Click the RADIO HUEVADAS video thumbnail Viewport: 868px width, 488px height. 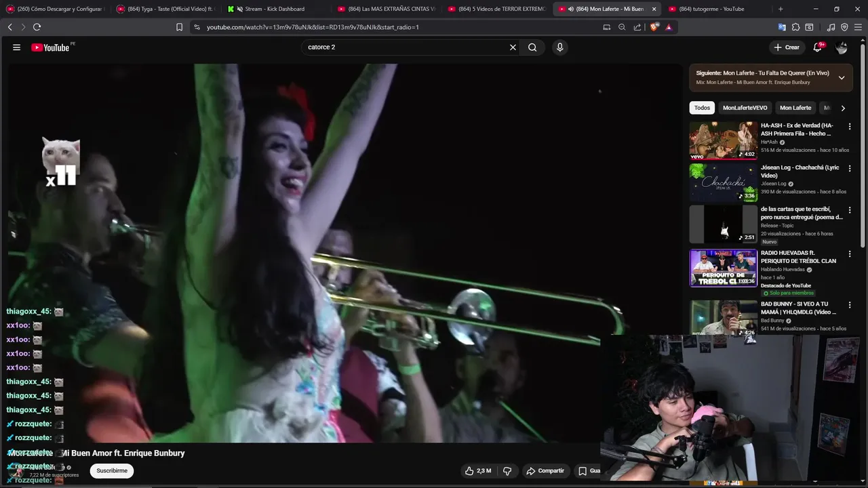tap(724, 268)
